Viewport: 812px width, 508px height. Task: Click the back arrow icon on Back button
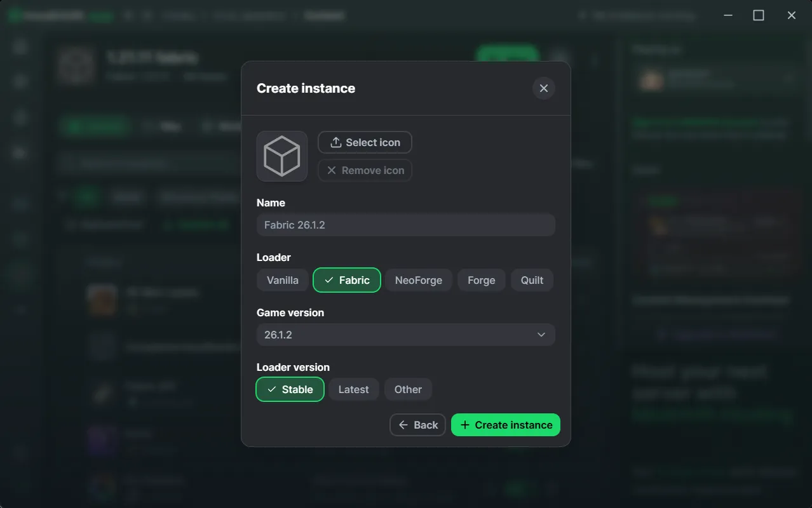[x=404, y=425]
